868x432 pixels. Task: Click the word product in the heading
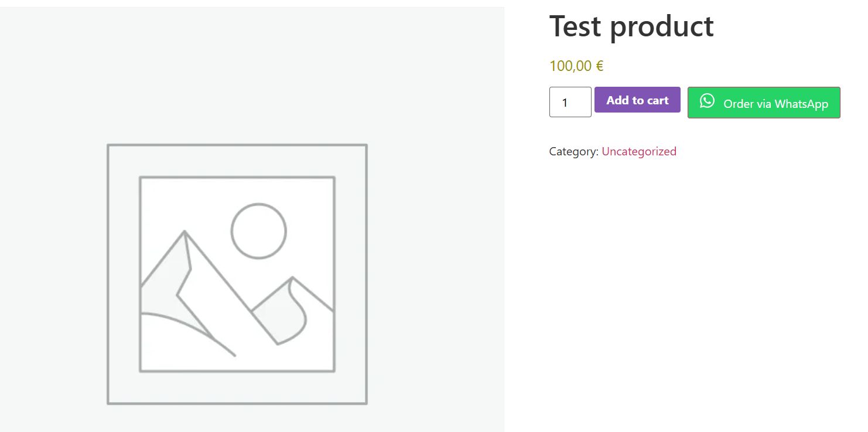(x=665, y=26)
